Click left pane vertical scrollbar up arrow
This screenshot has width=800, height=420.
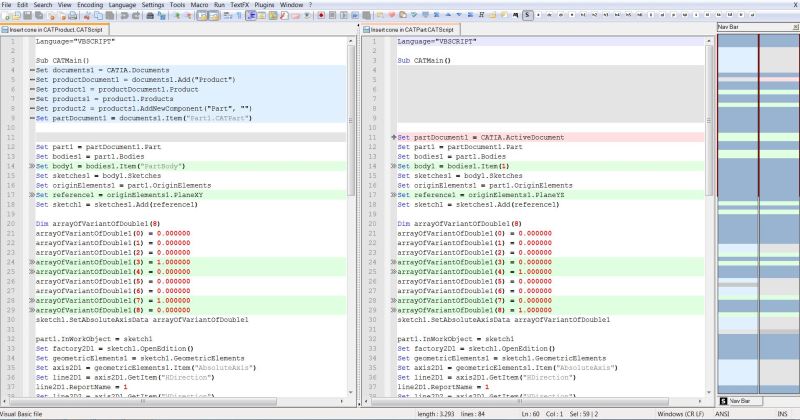tap(351, 41)
